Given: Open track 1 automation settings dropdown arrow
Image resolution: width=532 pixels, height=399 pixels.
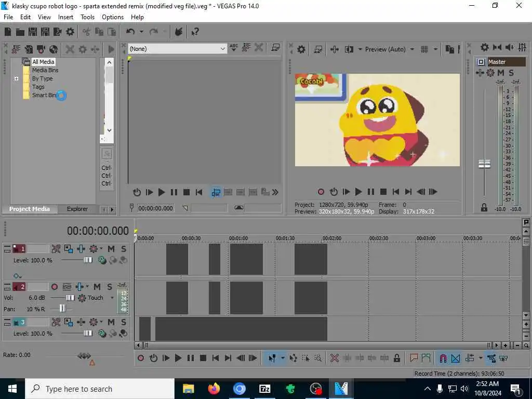Looking at the screenshot, I should 101,249.
